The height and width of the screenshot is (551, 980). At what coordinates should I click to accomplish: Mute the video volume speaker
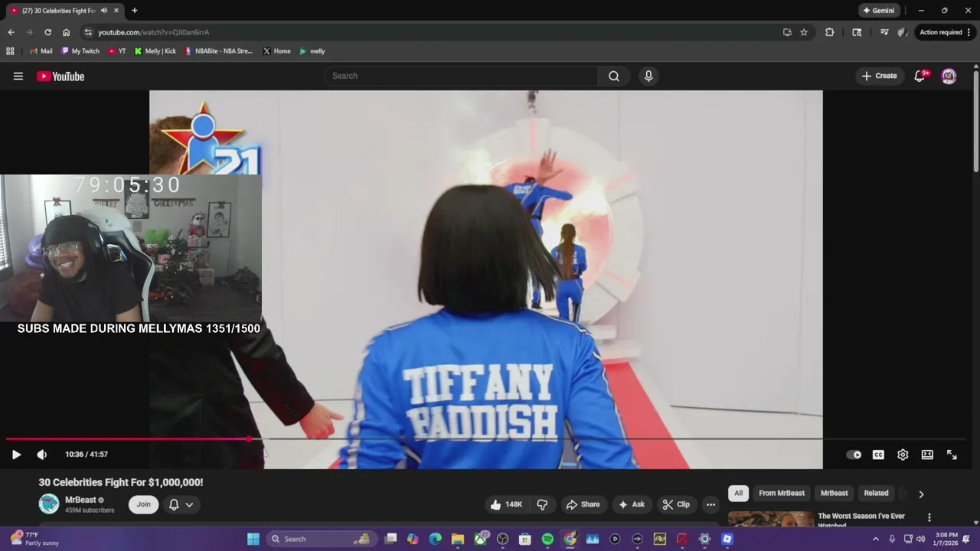(41, 455)
